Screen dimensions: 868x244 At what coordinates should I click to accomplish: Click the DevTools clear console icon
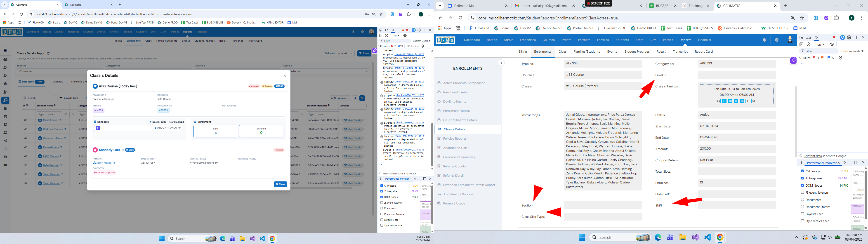pos(808,45)
